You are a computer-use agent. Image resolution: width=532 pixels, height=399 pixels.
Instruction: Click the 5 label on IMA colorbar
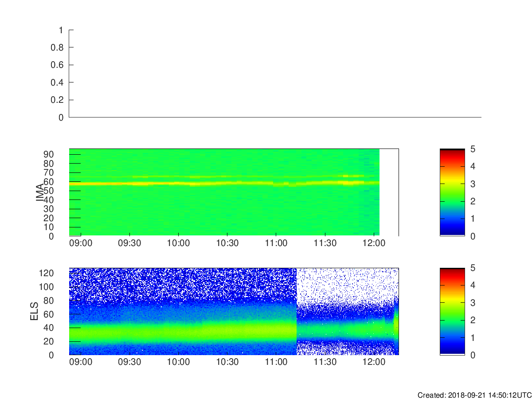click(473, 149)
